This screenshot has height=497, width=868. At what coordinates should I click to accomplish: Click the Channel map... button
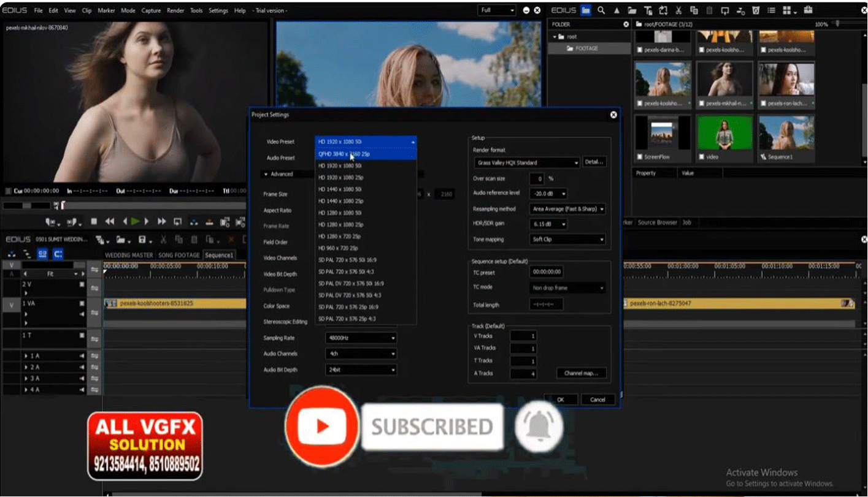[x=582, y=373]
